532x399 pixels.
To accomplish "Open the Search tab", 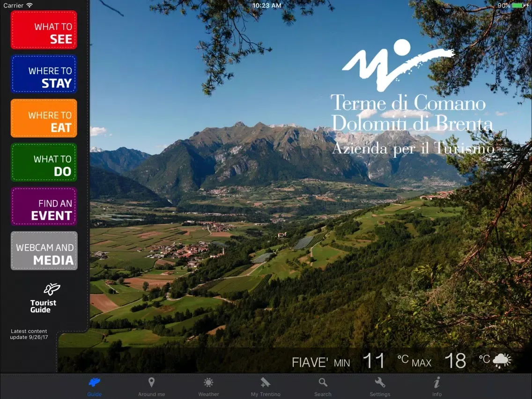I will tap(323, 387).
